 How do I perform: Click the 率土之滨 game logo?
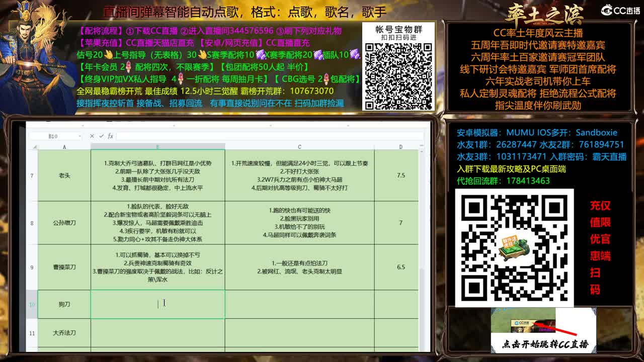(x=544, y=15)
